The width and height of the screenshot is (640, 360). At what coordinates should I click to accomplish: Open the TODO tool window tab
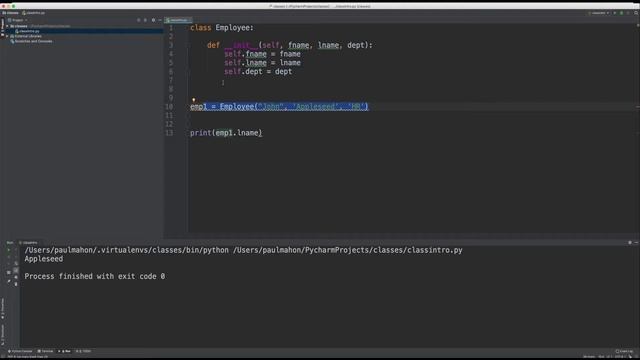[84, 351]
